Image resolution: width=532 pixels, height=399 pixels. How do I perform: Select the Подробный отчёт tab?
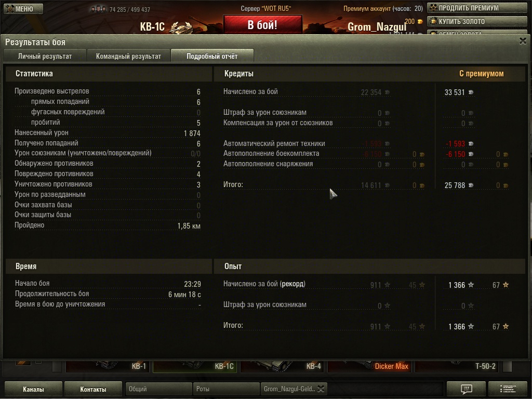click(x=212, y=56)
